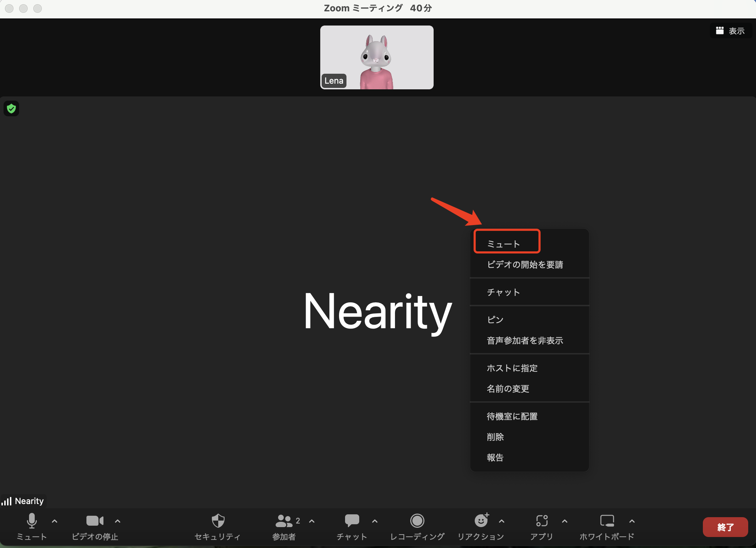Start recording with the Recording icon

click(x=417, y=521)
